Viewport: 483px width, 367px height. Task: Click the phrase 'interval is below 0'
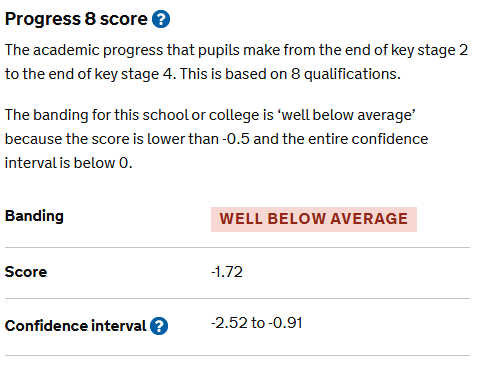(67, 163)
